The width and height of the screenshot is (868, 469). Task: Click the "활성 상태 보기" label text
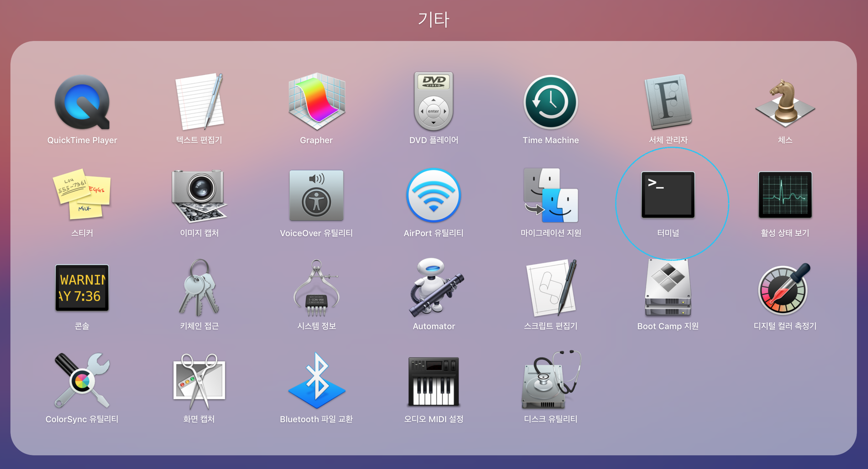coord(785,233)
